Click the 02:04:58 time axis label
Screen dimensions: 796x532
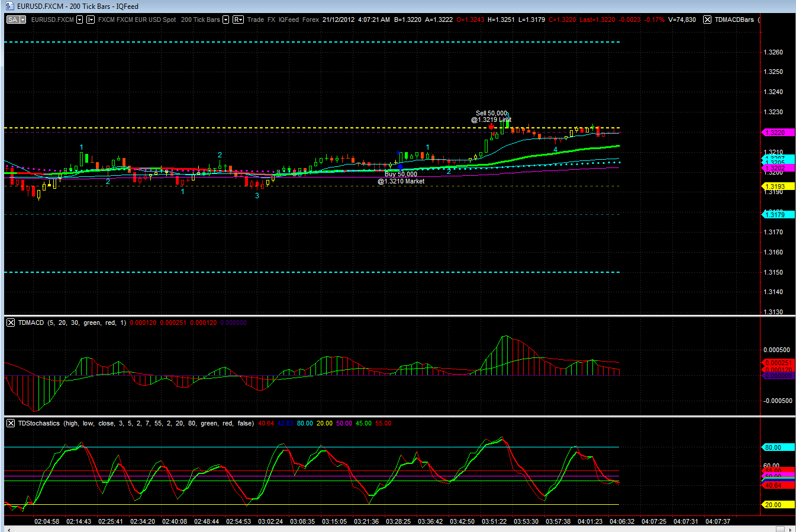(47, 521)
